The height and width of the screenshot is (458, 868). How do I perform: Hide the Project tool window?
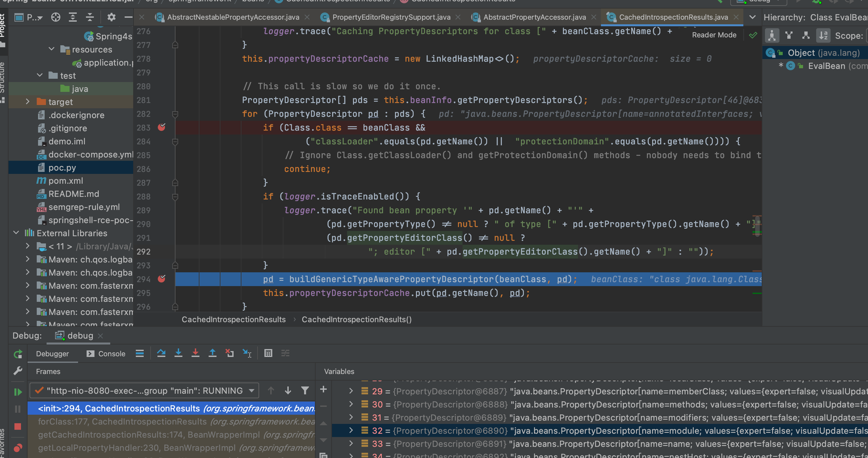(128, 17)
